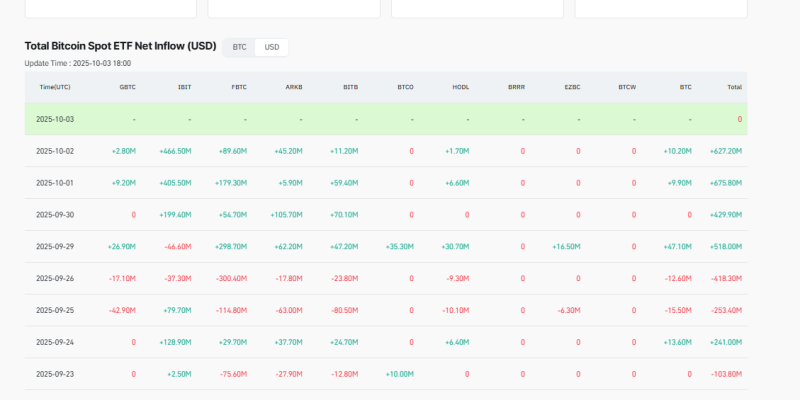Screen dimensions: 800x400
Task: Select the 2025-09-29 date cell
Action: coord(55,246)
